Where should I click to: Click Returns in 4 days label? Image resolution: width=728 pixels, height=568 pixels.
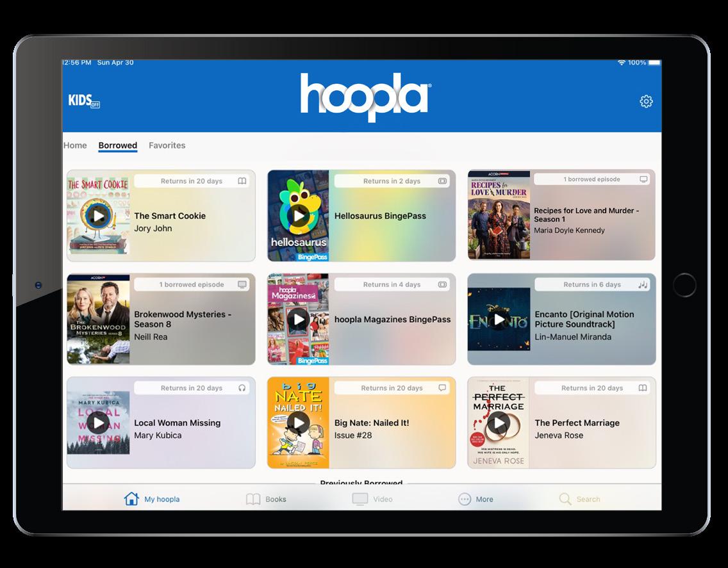point(392,284)
